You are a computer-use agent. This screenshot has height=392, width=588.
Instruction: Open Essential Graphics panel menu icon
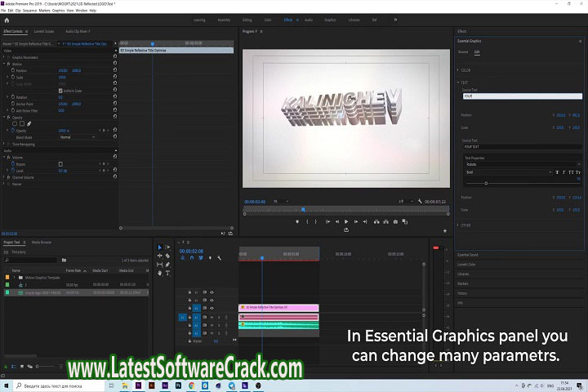[x=580, y=42]
